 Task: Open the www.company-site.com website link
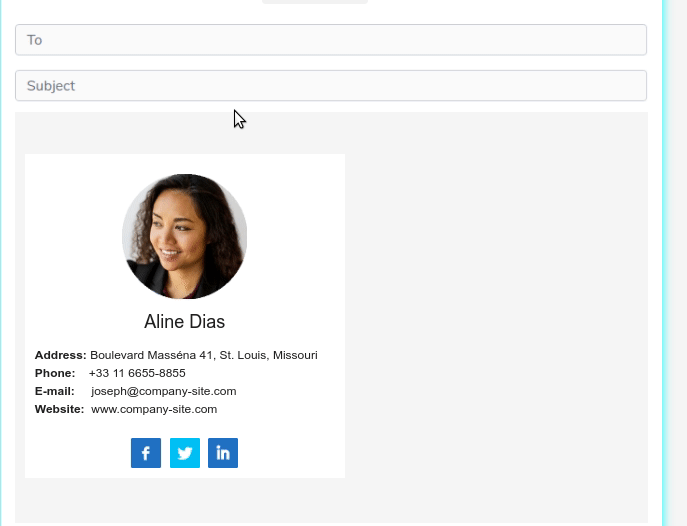click(x=154, y=409)
